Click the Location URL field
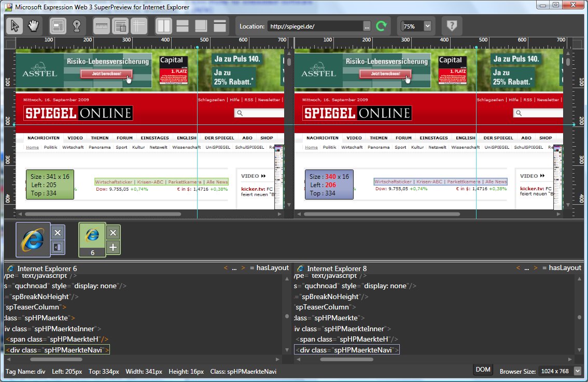This screenshot has height=382, width=588. [315, 26]
